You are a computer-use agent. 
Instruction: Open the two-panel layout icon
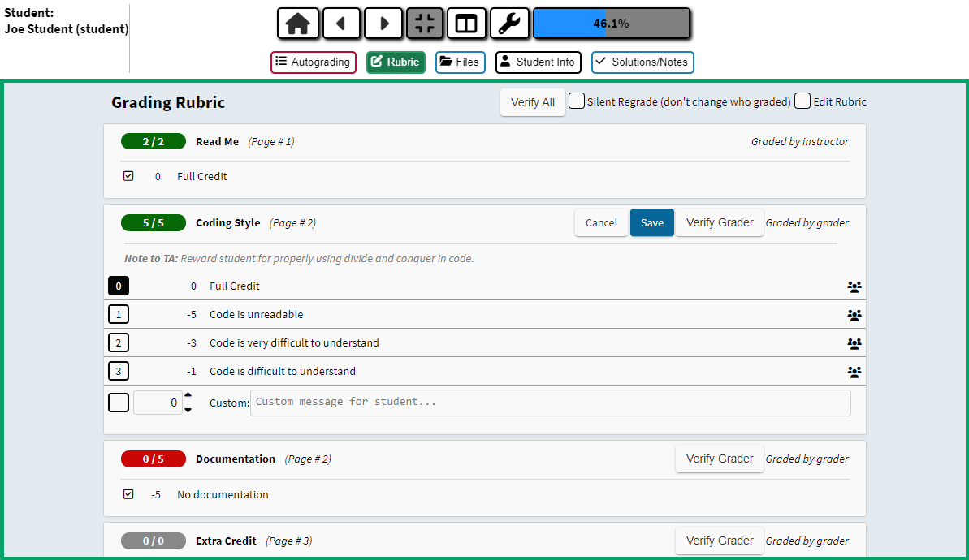pyautogui.click(x=466, y=24)
